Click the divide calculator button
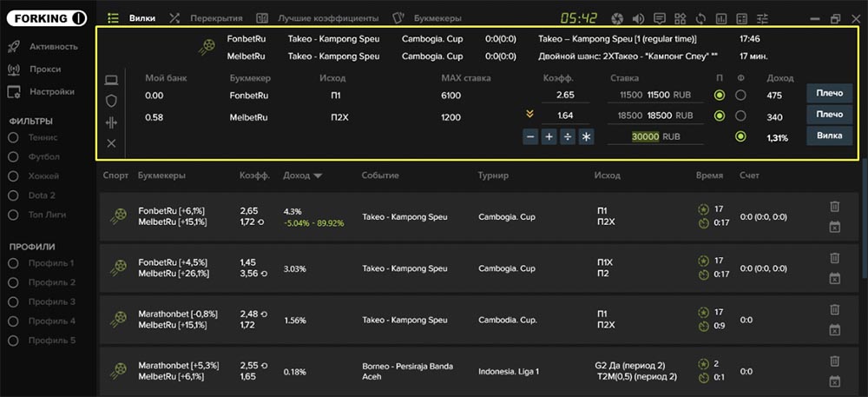Viewport: 868px width, 397px height. pyautogui.click(x=567, y=136)
